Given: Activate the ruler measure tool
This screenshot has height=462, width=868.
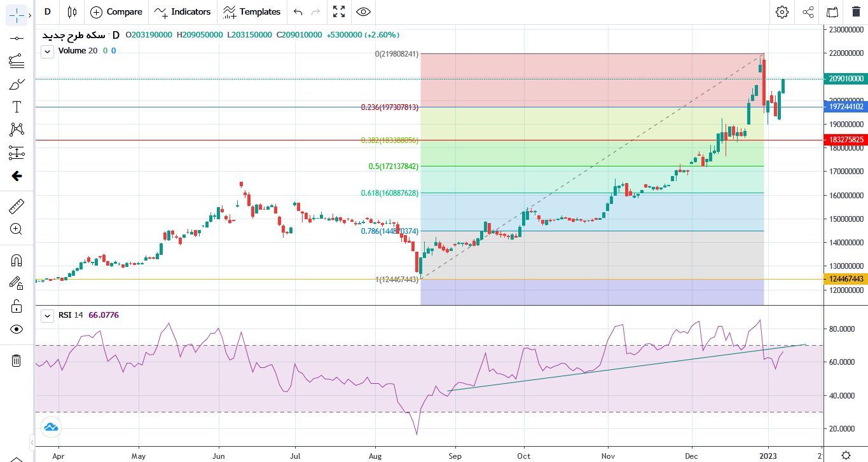Looking at the screenshot, I should pos(16,207).
